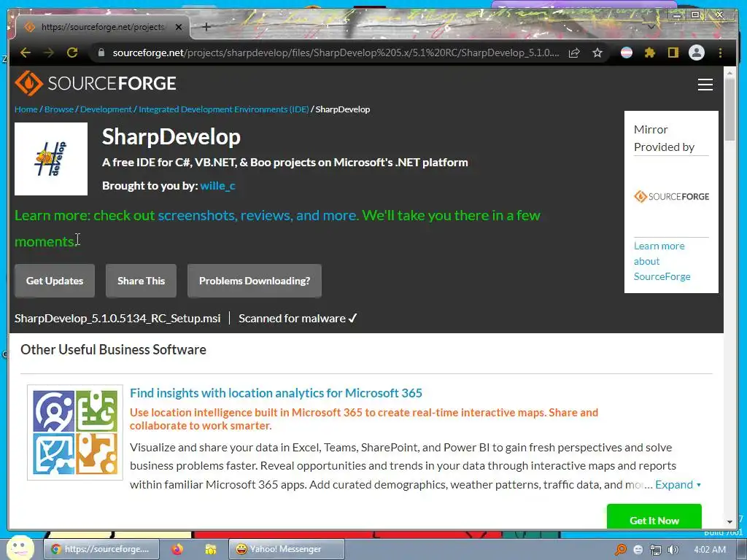Open the volume speaker tray icon
Screen dimensions: 747x560
pos(673,550)
